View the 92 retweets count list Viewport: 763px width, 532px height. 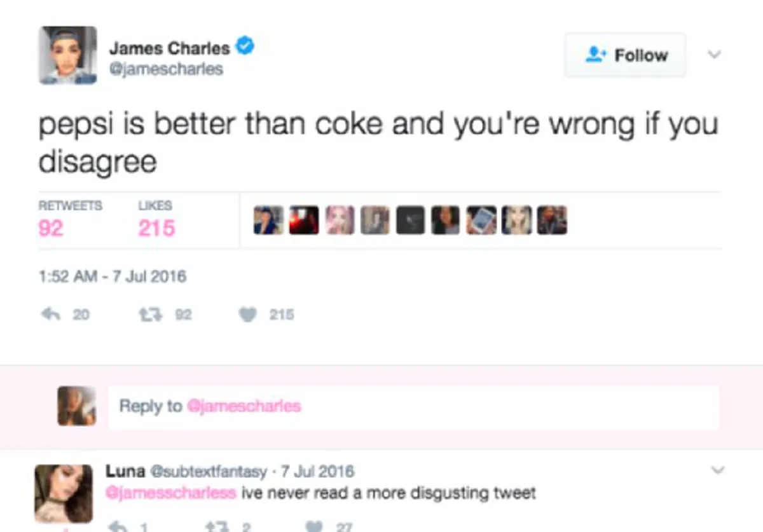point(51,228)
